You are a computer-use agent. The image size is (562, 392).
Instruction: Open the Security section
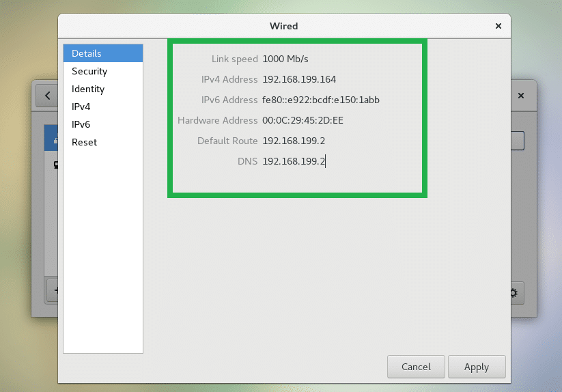(103, 71)
